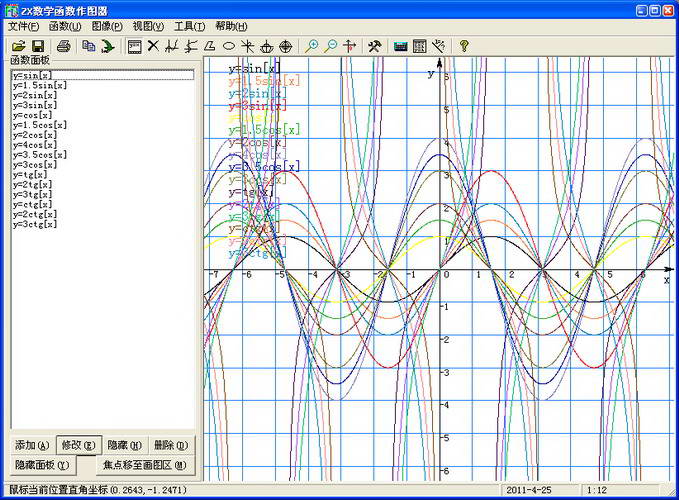Click the 删除(D) button

[x=171, y=445]
